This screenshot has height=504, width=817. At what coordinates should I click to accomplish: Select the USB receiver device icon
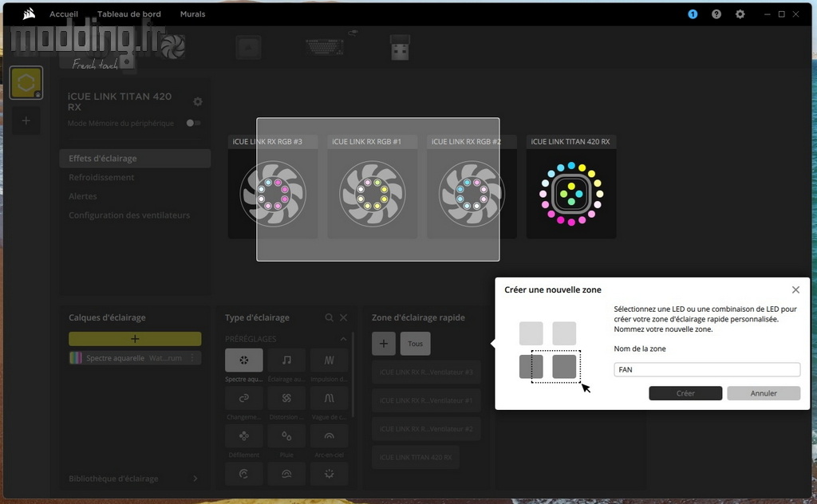pyautogui.click(x=400, y=47)
